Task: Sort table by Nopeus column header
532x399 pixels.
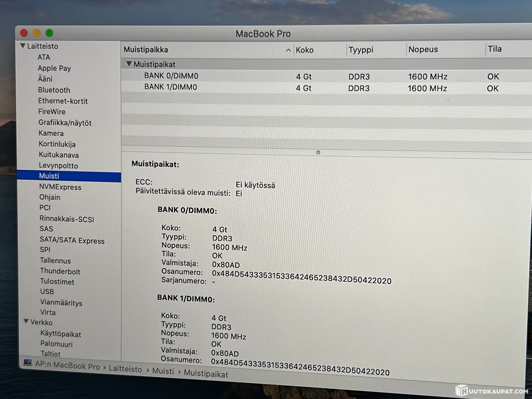Action: point(423,49)
